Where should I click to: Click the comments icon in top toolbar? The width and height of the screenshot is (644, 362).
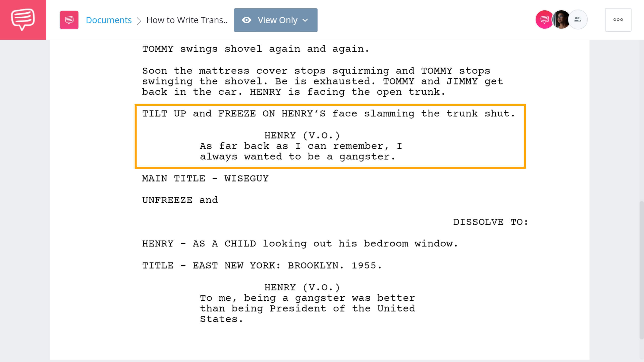click(x=543, y=19)
